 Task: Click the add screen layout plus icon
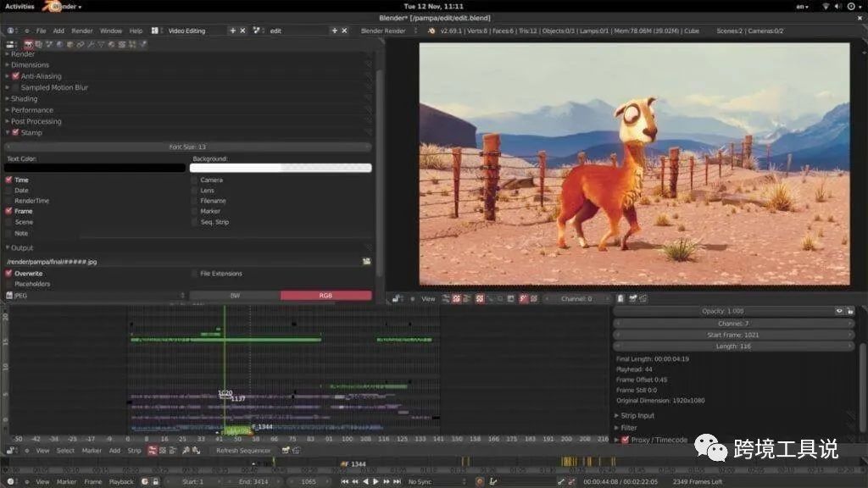(233, 30)
